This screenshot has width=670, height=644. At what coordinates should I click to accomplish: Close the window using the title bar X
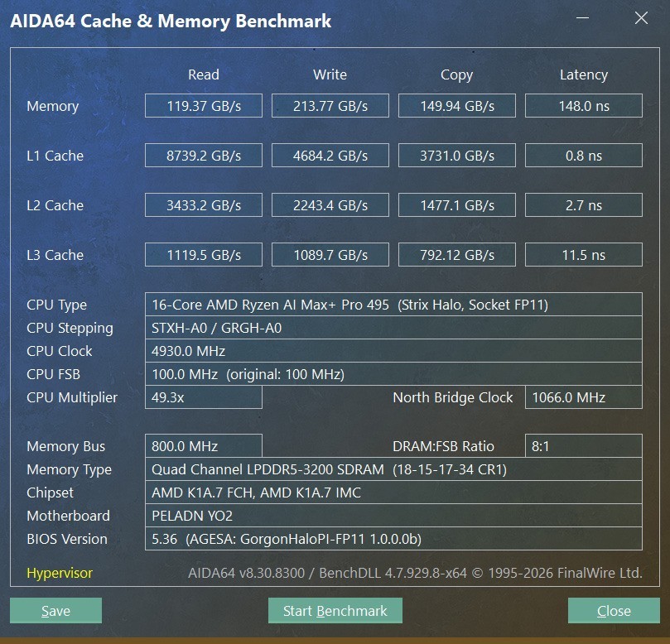(x=641, y=18)
